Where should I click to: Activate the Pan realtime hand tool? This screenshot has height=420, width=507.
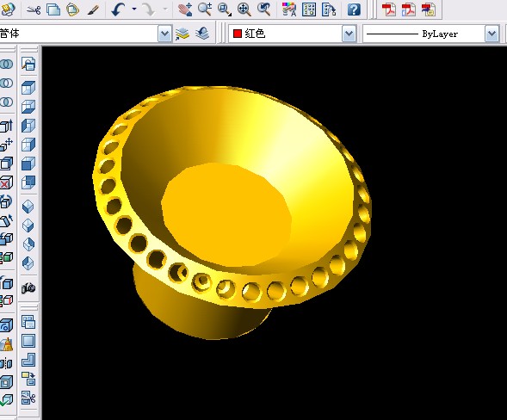point(185,9)
